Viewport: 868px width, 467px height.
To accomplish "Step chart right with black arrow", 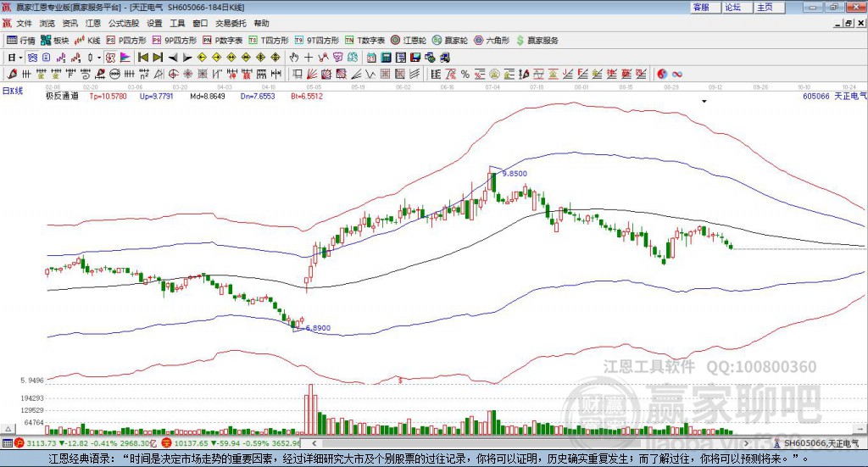I will pos(187,58).
